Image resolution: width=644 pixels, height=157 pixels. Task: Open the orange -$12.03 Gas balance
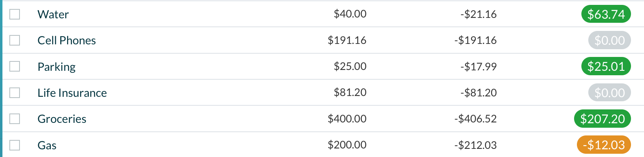tap(604, 145)
